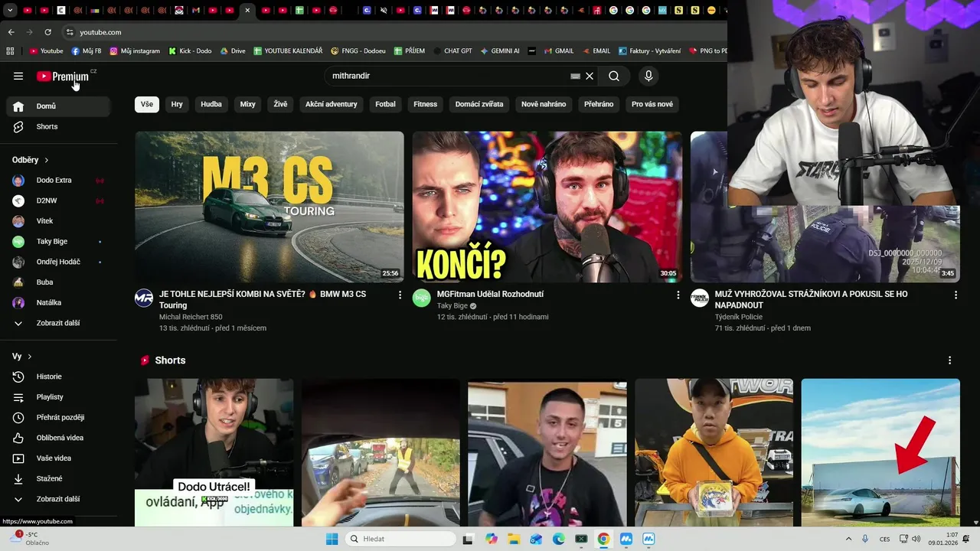Select the Fitness filter chip
Screen dimensions: 980x551
click(426, 104)
